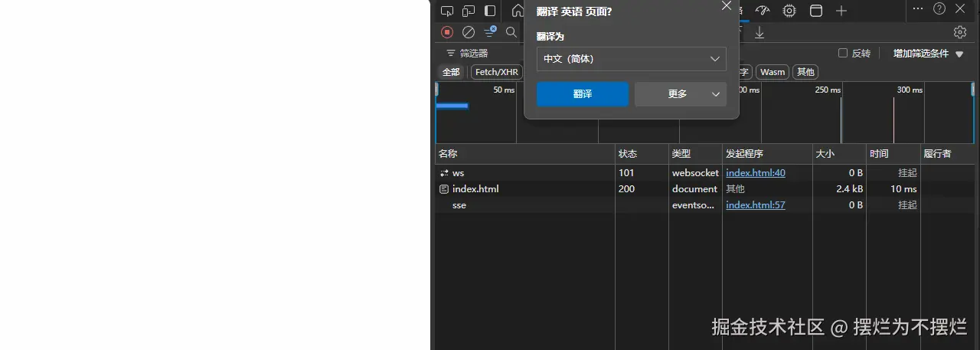Toggle the filter bar icon
The image size is (980, 350).
coord(490,31)
